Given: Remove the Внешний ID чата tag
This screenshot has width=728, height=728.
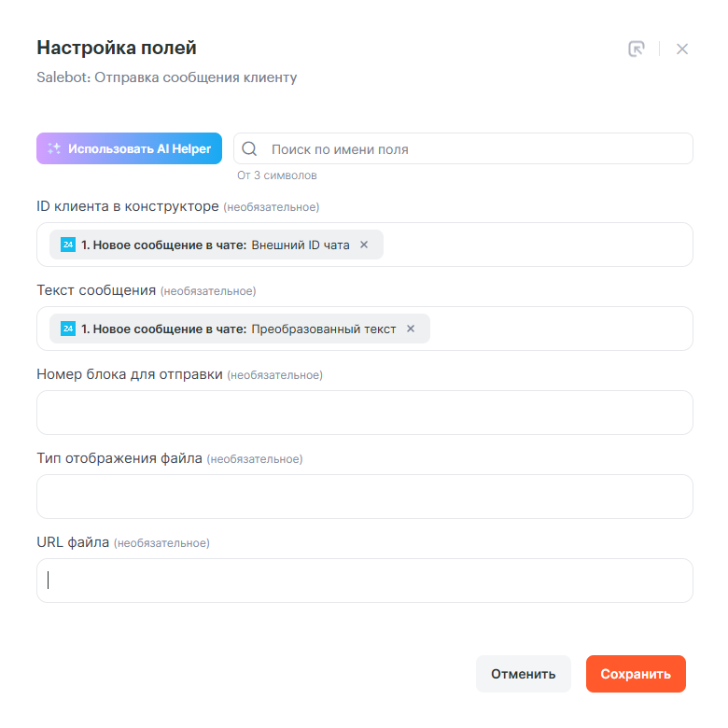Looking at the screenshot, I should 364,245.
